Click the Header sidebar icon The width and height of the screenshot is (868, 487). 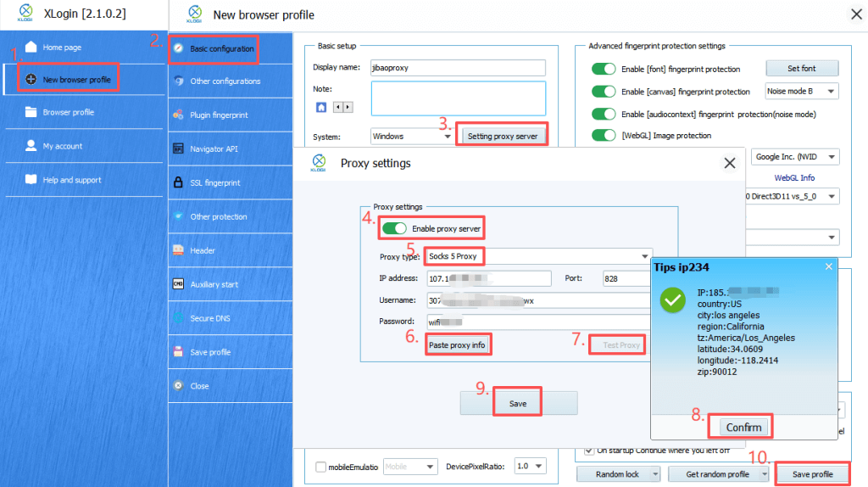tap(178, 250)
